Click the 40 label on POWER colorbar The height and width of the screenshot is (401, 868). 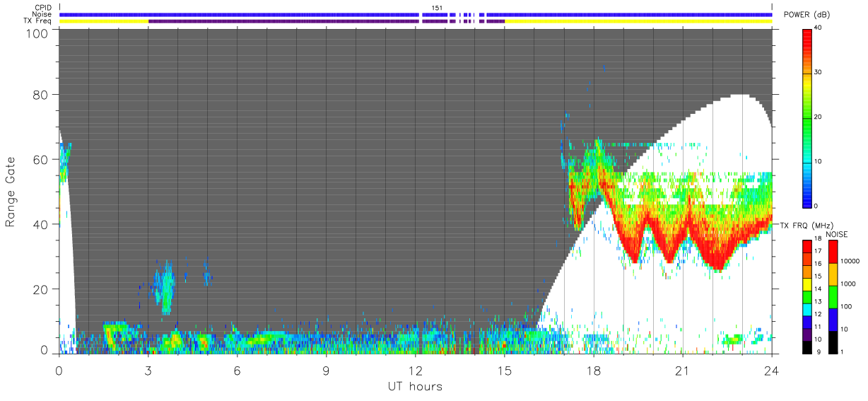coord(819,28)
